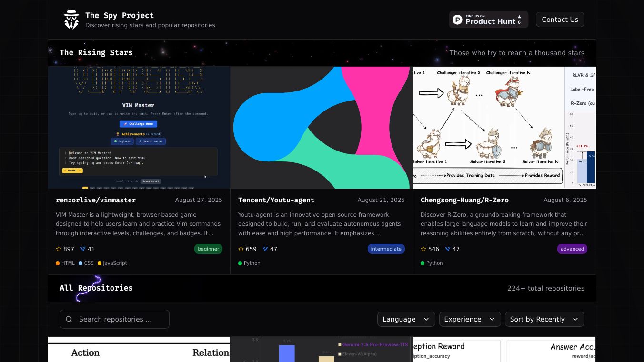Click the Youtu-agent date August 21, 2025
The image size is (644, 362).
pos(381,200)
